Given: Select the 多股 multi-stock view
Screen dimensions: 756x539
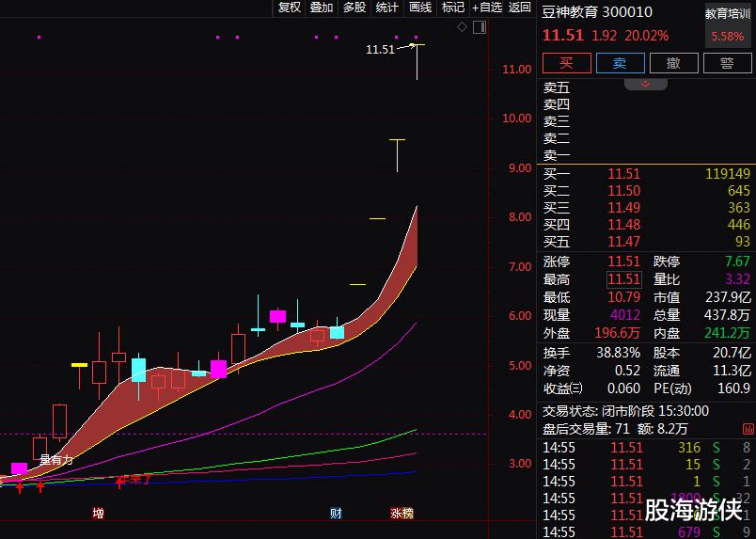Looking at the screenshot, I should click(354, 8).
